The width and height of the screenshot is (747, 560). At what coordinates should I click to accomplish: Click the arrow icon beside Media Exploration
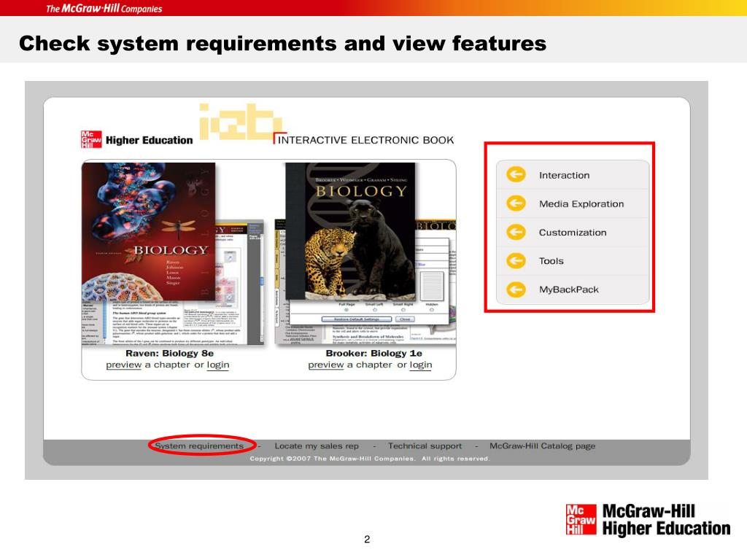click(x=516, y=203)
